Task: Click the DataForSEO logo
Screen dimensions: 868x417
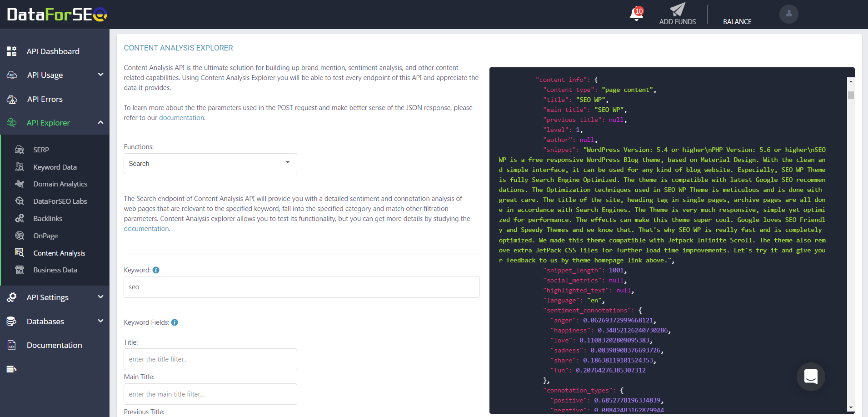Action: (x=57, y=15)
